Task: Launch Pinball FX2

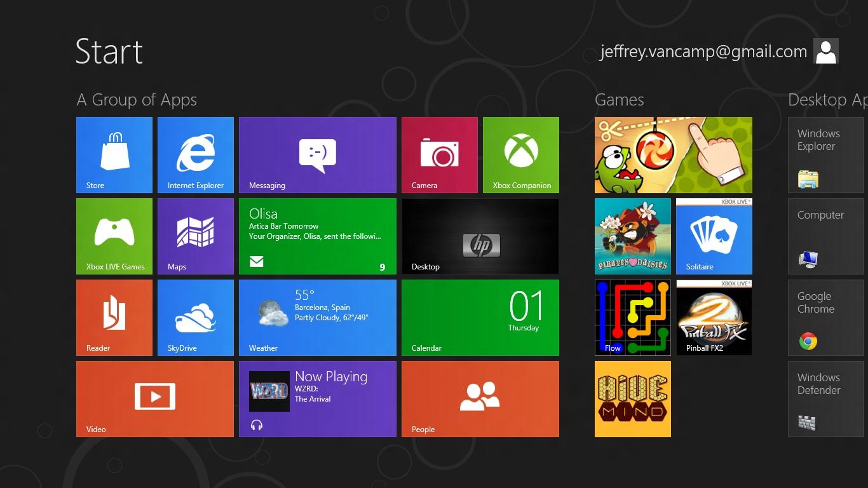Action: pos(714,317)
